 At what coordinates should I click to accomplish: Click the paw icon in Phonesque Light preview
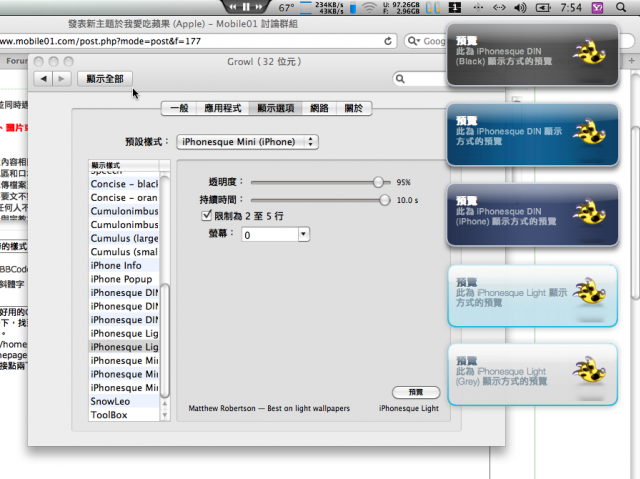click(x=590, y=291)
